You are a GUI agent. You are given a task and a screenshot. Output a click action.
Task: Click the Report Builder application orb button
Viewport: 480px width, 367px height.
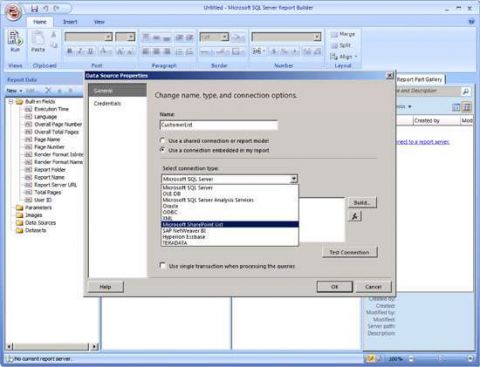click(x=14, y=12)
